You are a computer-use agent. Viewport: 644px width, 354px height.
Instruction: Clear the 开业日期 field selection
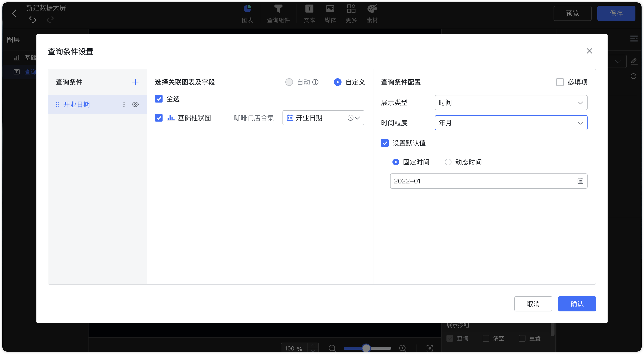coord(350,118)
